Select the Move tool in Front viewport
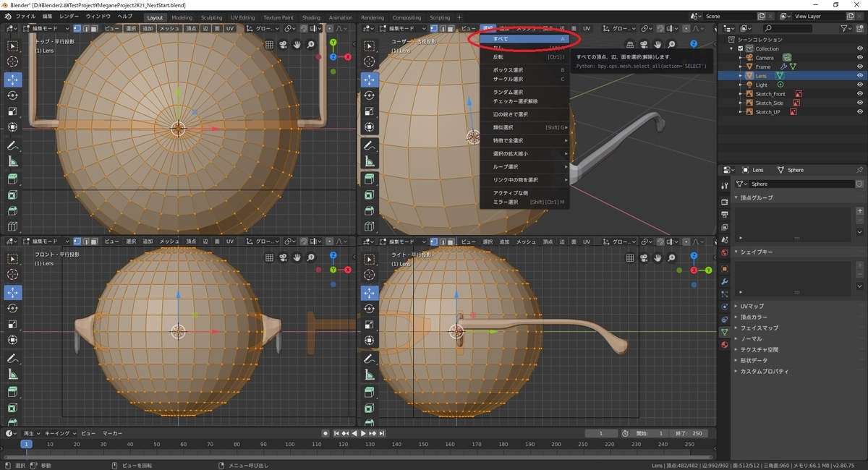Image resolution: width=868 pixels, height=470 pixels. click(13, 292)
